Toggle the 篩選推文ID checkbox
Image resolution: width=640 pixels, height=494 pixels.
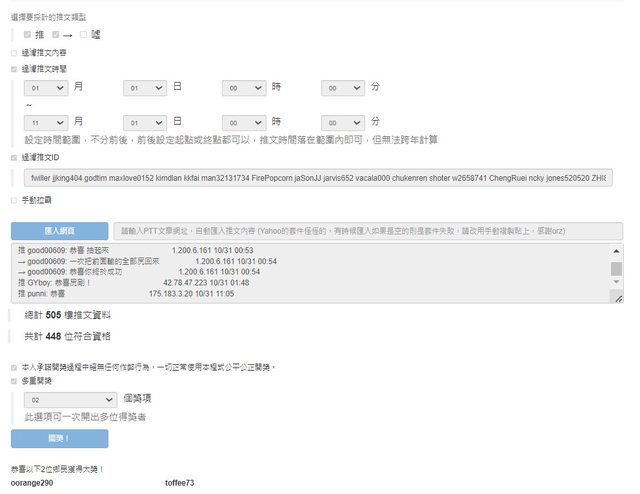point(14,157)
